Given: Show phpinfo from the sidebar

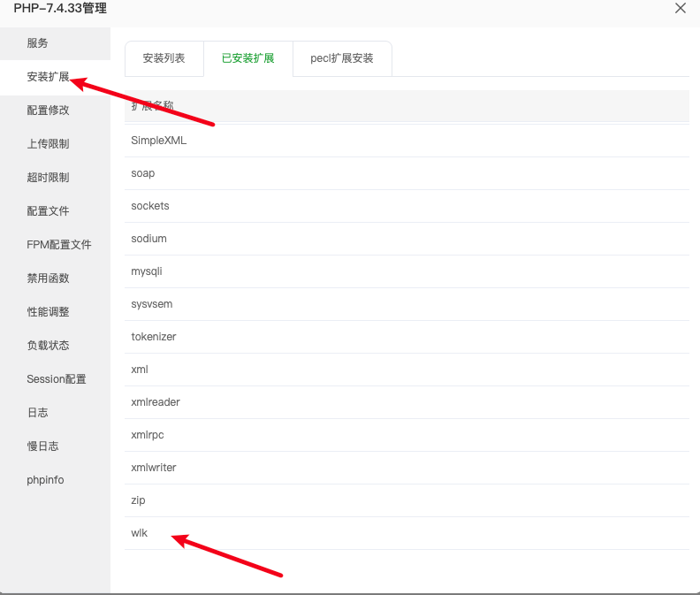Looking at the screenshot, I should point(45,480).
